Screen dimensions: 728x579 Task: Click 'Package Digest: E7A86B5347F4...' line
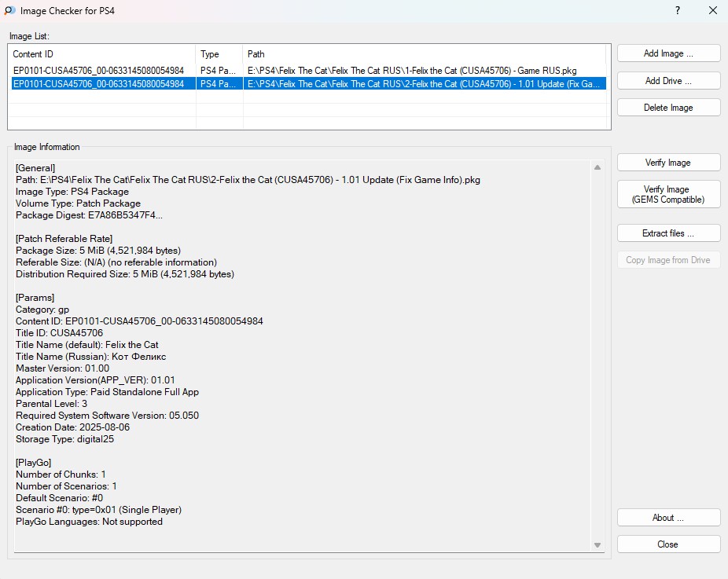click(89, 215)
